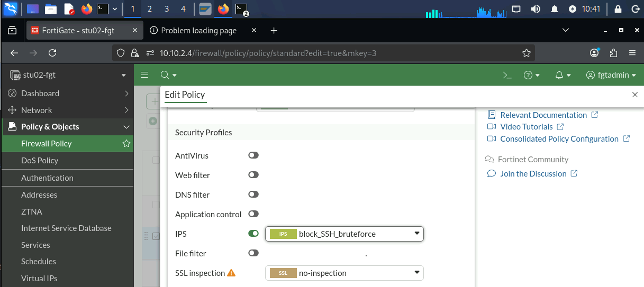Image resolution: width=644 pixels, height=287 pixels.
Task: Favorite Firewall Policy with star icon
Action: click(x=126, y=144)
